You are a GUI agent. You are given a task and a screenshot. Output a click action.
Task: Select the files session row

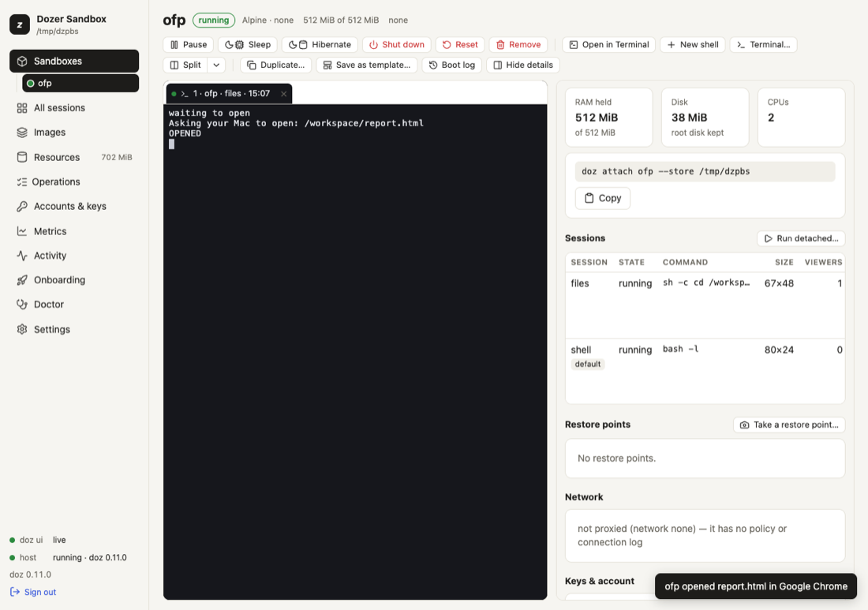tap(705, 305)
